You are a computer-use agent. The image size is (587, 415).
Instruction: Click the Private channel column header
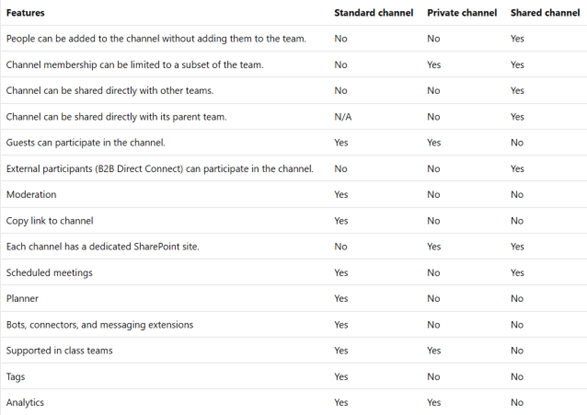click(x=462, y=13)
